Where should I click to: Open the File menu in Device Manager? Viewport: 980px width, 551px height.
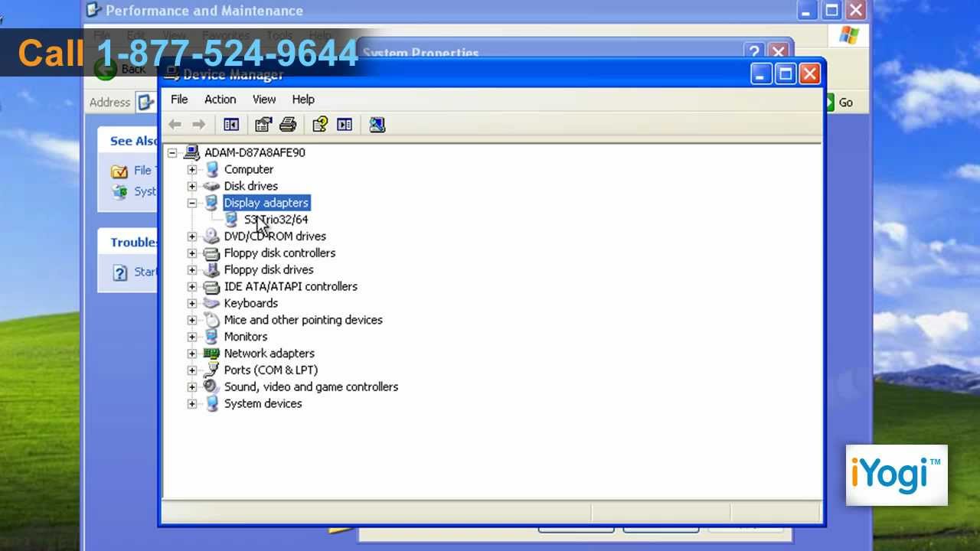(179, 99)
